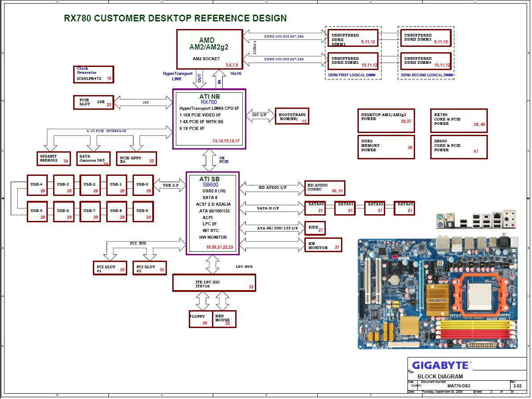The height and width of the screenshot is (399, 532).
Task: Click the GIGABYTE logo in title block
Action: click(x=442, y=365)
